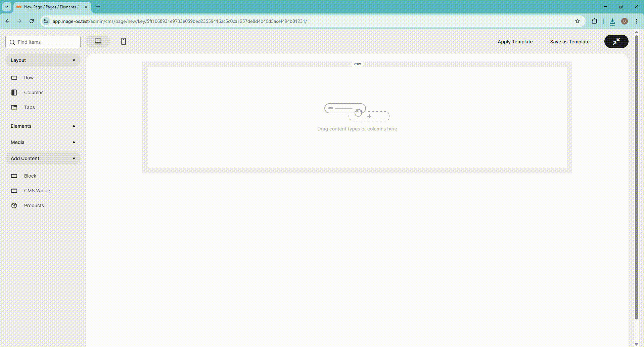Image resolution: width=644 pixels, height=347 pixels.
Task: Select the Columns layout icon
Action: point(14,92)
